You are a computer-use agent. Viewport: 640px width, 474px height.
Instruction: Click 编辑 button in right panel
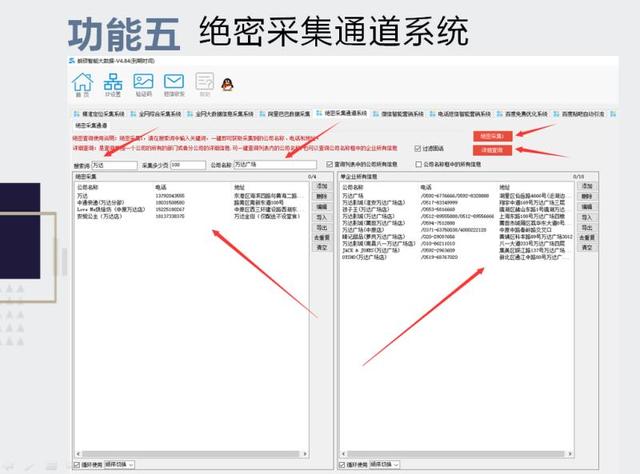point(587,207)
